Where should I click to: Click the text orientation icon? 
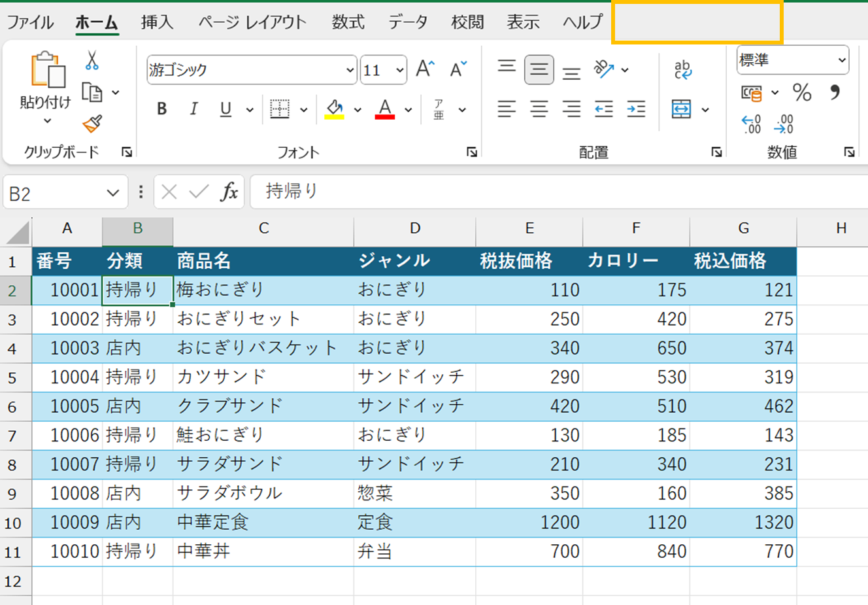pos(603,69)
